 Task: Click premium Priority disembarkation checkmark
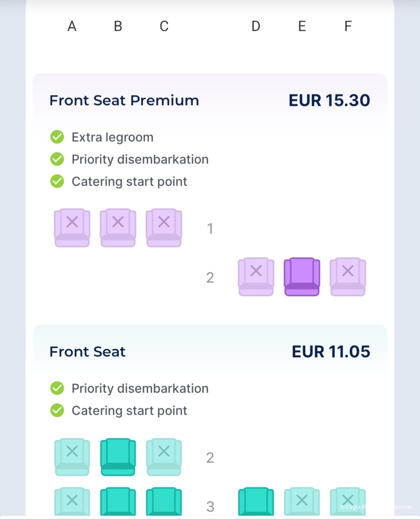pyautogui.click(x=57, y=159)
